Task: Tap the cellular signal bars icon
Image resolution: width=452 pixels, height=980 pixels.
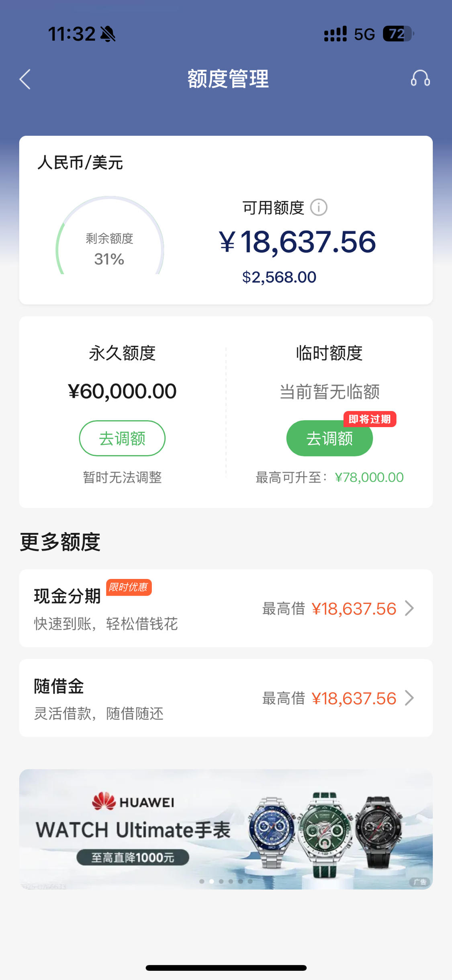Action: coord(335,34)
